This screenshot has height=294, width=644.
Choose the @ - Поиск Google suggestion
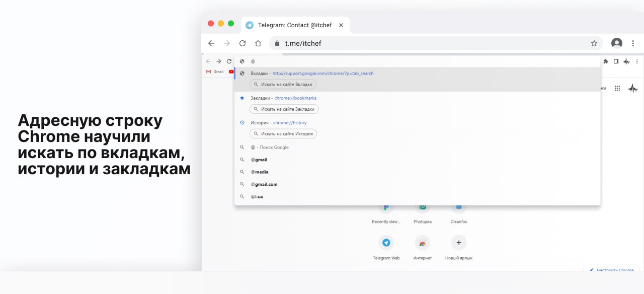417,148
